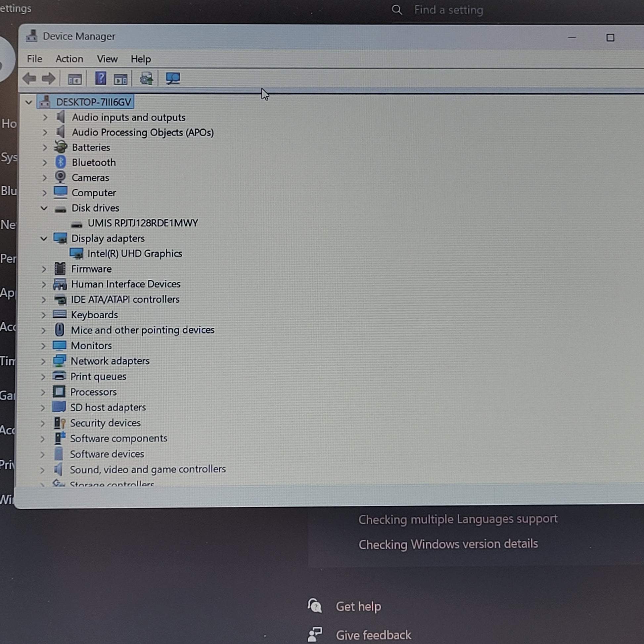Screen dimensions: 644x644
Task: Expand the Processors category
Action: tap(43, 392)
